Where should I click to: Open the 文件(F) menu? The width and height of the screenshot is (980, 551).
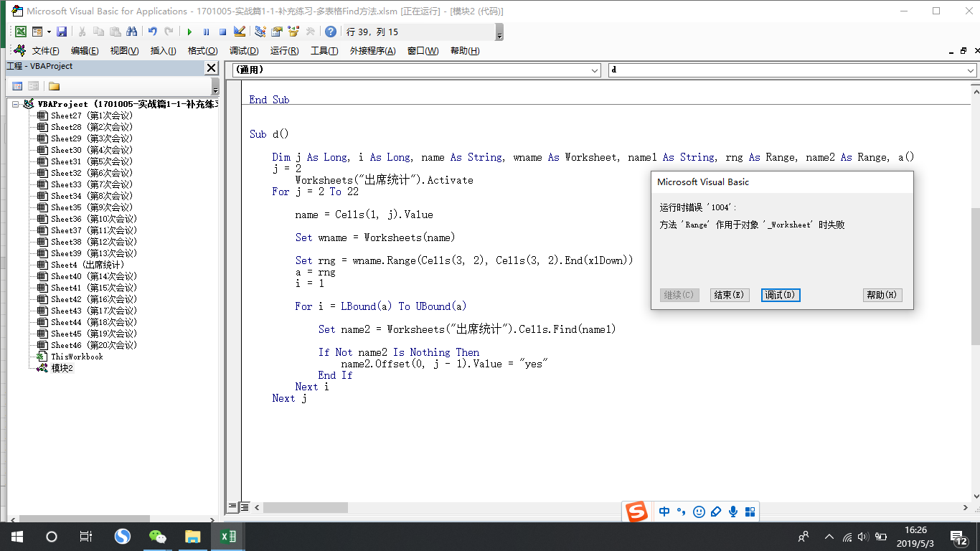[45, 51]
